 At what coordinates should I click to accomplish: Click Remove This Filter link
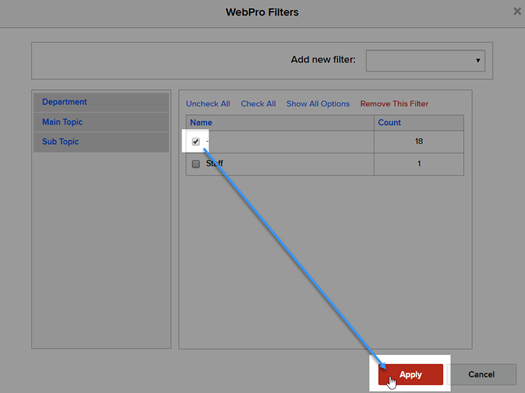pyautogui.click(x=394, y=104)
